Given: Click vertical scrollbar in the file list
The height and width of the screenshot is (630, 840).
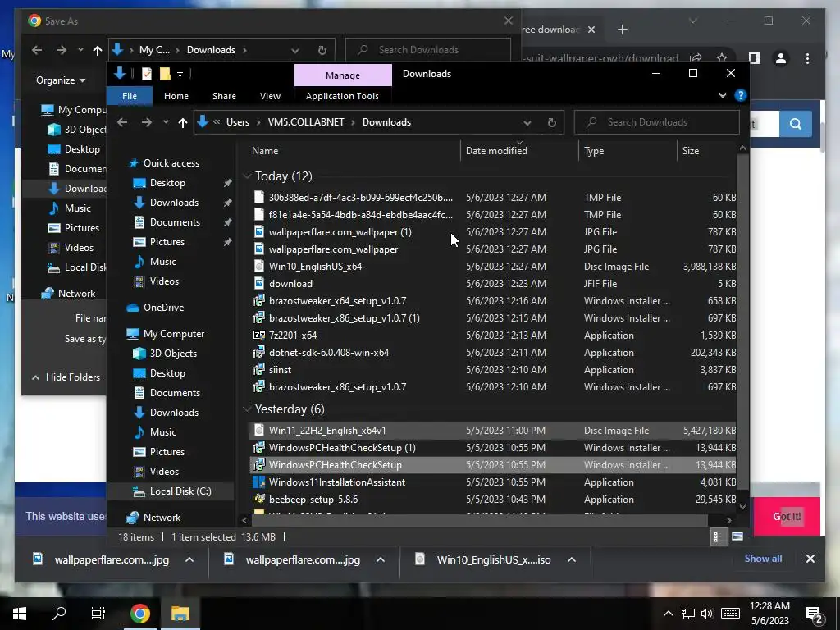Looking at the screenshot, I should click(x=742, y=322).
